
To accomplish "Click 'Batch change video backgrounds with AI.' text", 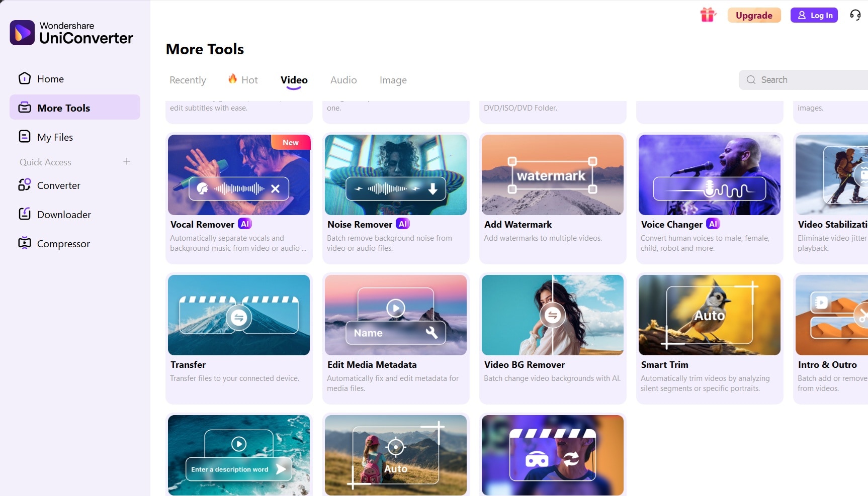I will [552, 378].
